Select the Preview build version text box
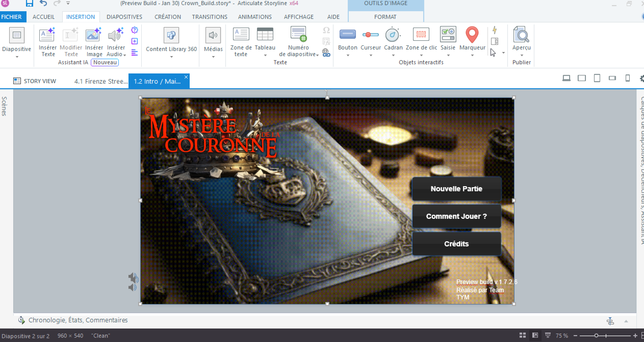644x342 pixels. (486, 290)
